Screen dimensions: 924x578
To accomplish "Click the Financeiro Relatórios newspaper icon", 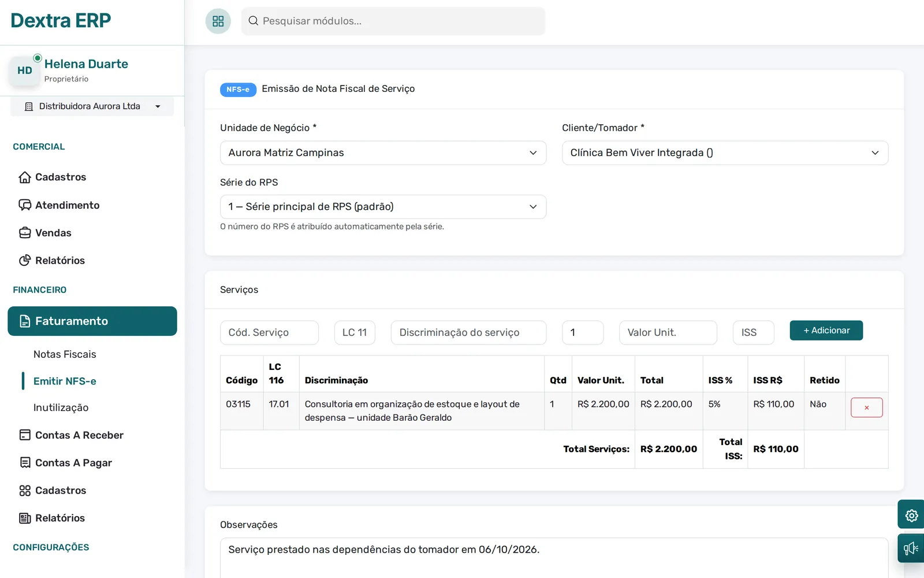I will coord(25,518).
